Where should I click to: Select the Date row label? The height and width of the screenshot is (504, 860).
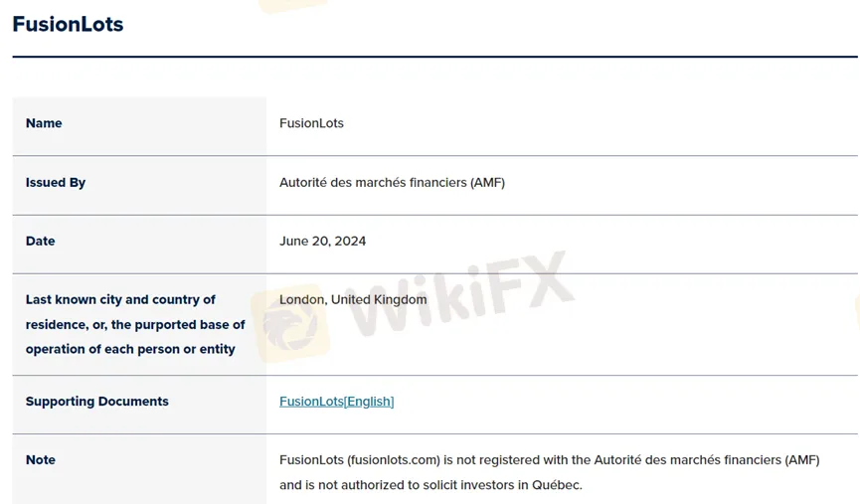pos(41,242)
